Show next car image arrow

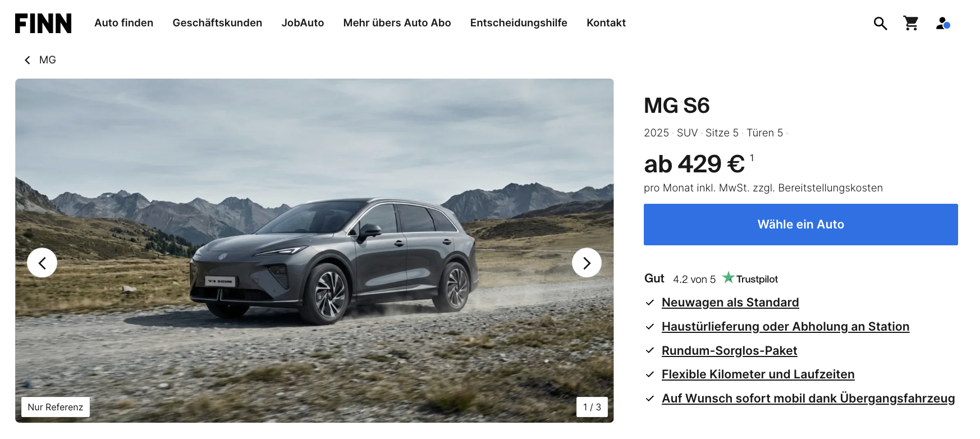point(587,263)
